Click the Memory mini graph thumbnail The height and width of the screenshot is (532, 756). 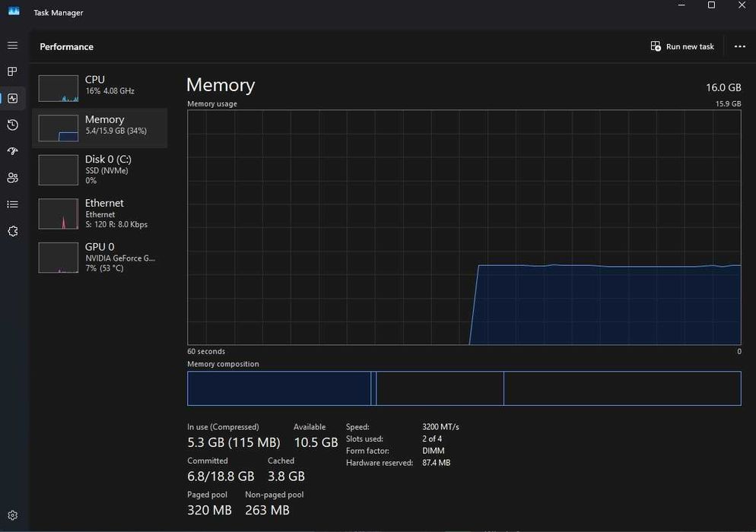click(59, 128)
